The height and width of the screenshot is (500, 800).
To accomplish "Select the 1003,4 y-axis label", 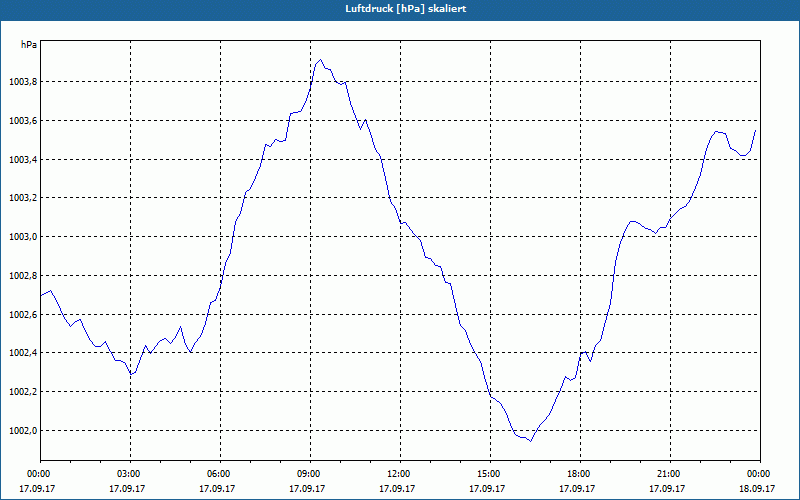I will [x=23, y=160].
